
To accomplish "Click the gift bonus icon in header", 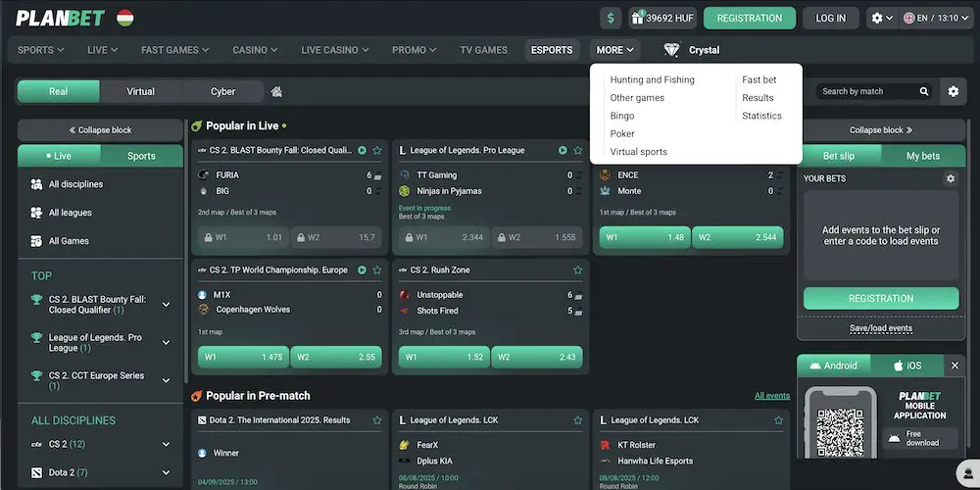I will pos(638,18).
